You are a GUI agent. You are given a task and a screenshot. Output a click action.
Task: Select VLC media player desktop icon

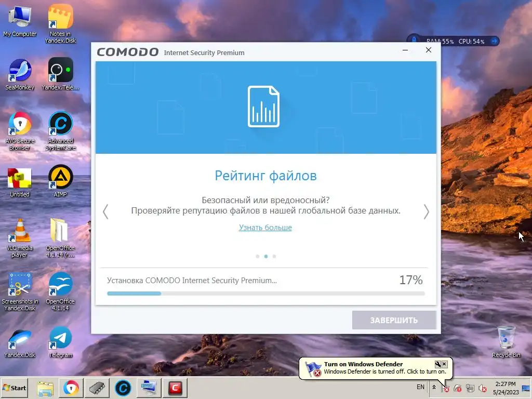click(20, 238)
